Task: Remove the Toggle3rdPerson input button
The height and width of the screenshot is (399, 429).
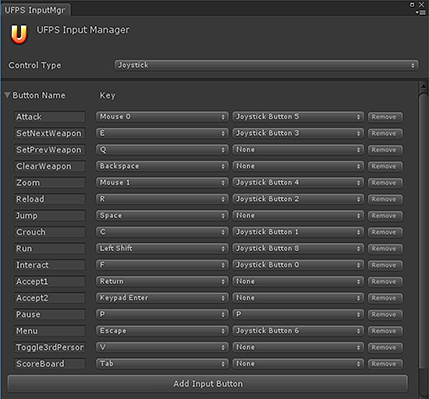Action: tap(385, 347)
